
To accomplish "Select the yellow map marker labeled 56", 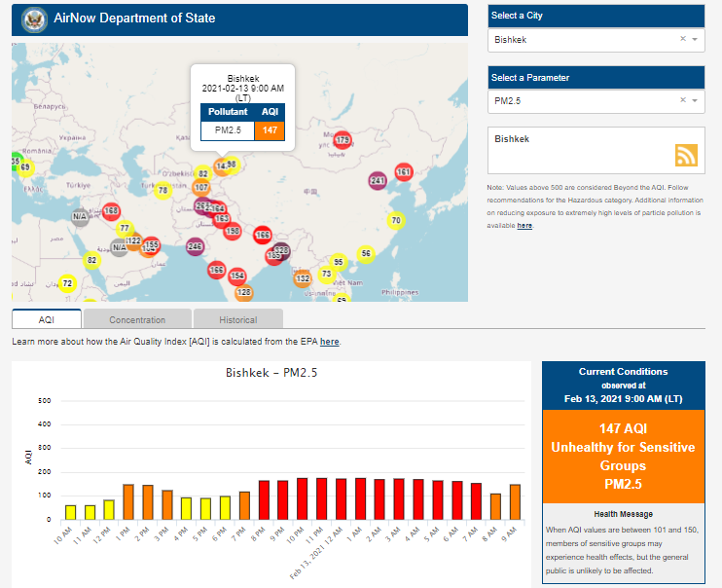I will (x=366, y=253).
